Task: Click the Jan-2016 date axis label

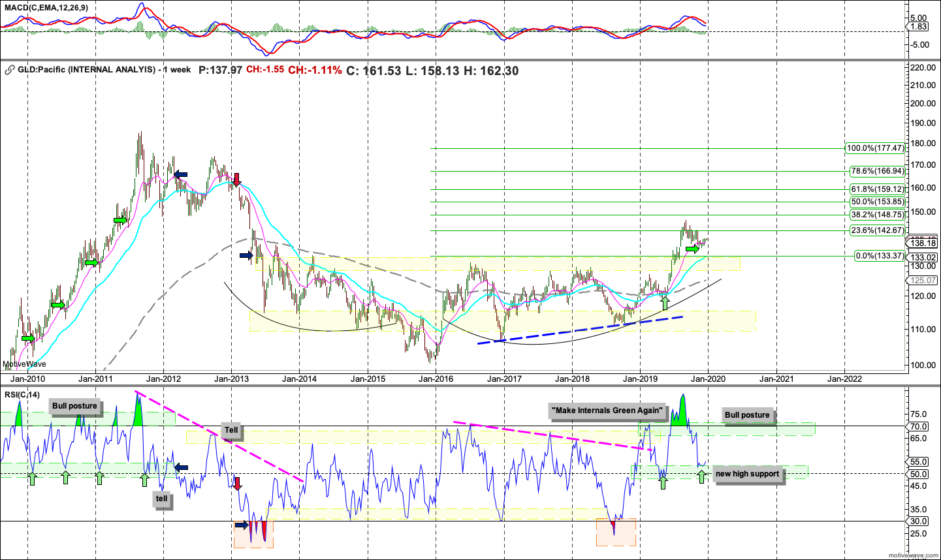Action: (x=436, y=379)
